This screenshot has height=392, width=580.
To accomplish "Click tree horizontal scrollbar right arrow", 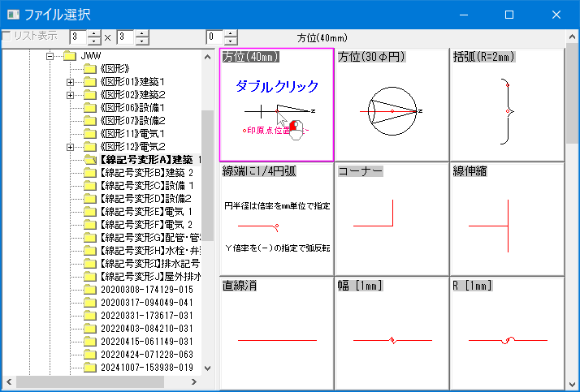I will [194, 381].
